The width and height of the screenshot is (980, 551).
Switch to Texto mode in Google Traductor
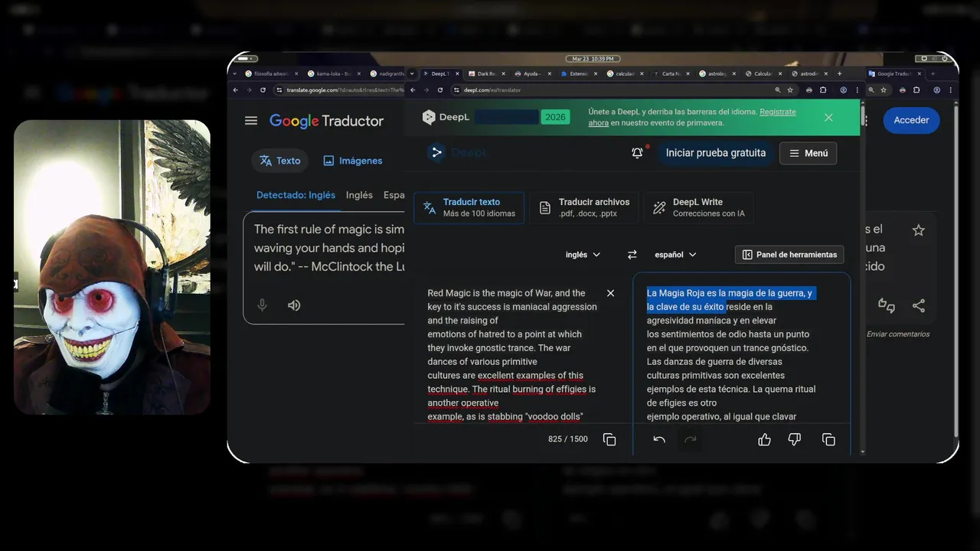(x=279, y=161)
